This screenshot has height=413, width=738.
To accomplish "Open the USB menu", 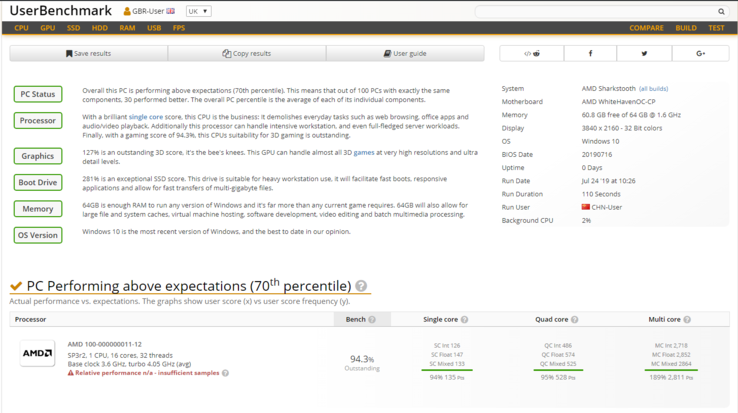I will click(154, 28).
